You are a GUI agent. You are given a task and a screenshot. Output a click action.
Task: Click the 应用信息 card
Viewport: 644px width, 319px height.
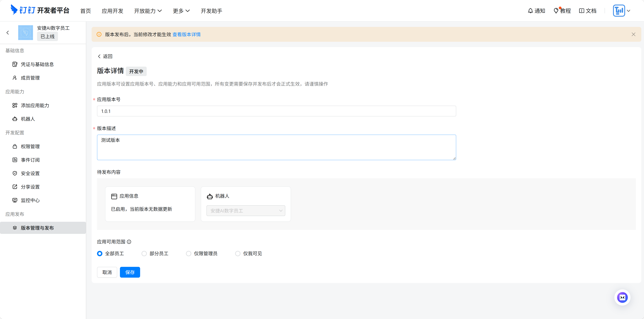click(x=150, y=204)
